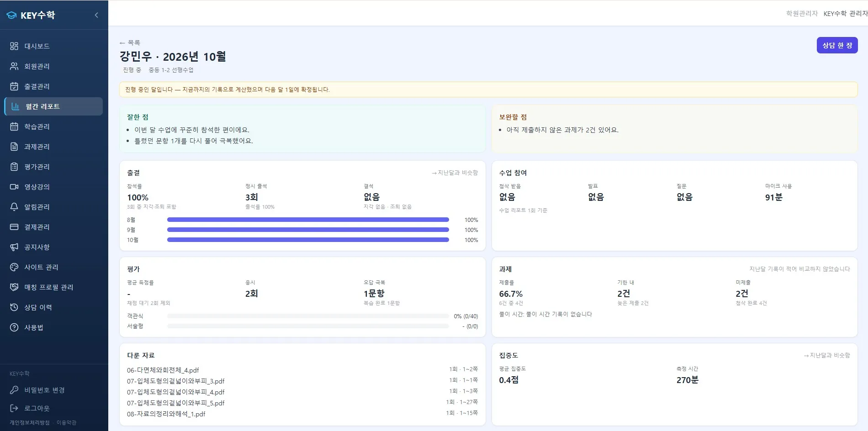This screenshot has width=868, height=431.
Task: Click the 학습관리 calendar icon
Action: click(14, 126)
